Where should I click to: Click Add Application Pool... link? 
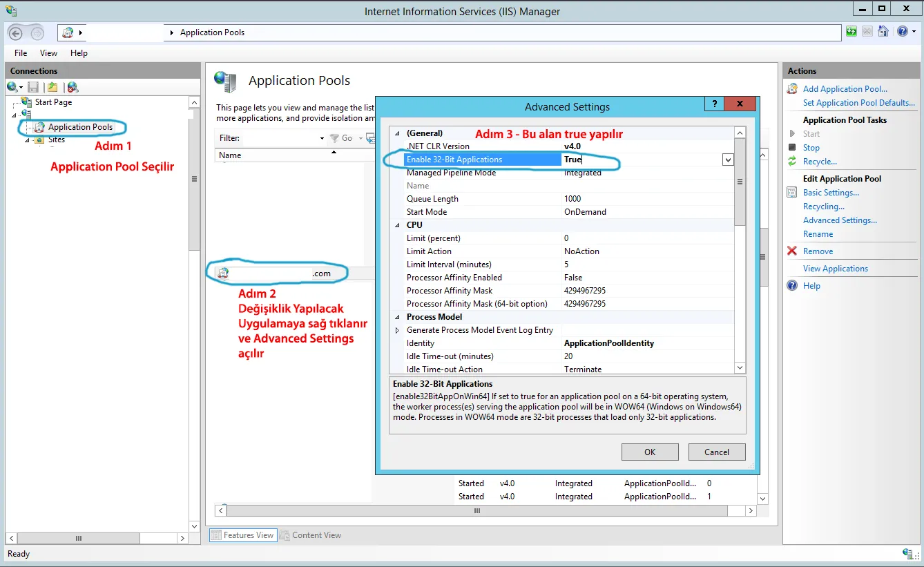pos(845,89)
